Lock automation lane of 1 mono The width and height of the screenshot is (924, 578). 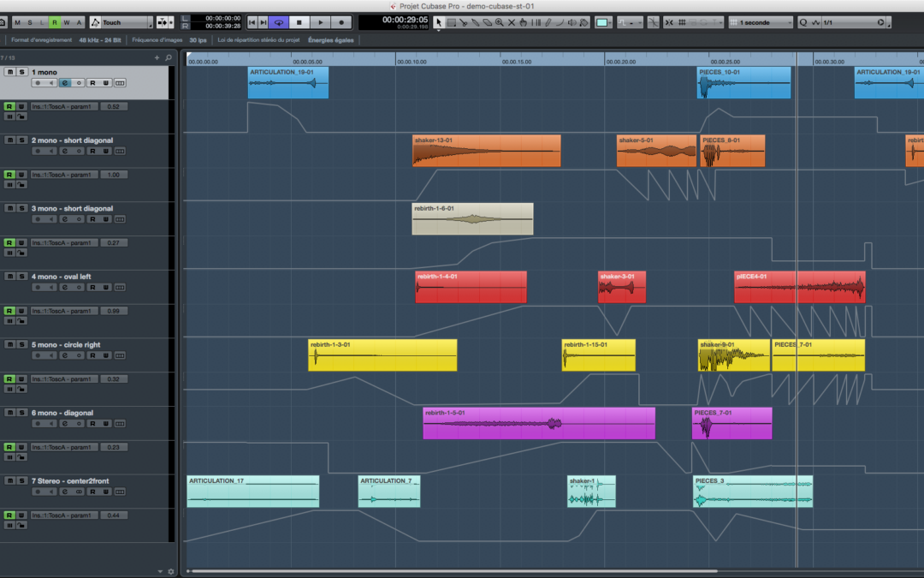[x=21, y=116]
